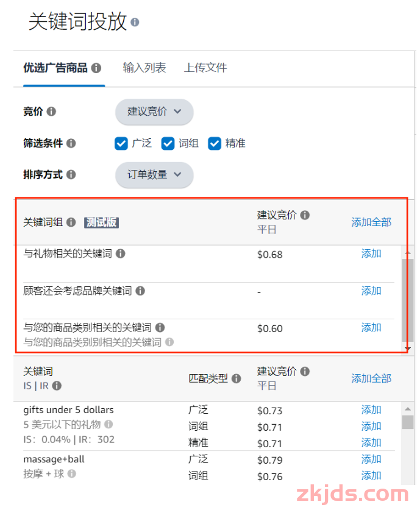The width and height of the screenshot is (420, 513).
Task: Add the 顾客还会考虑品牌关键词 group
Action: [371, 291]
